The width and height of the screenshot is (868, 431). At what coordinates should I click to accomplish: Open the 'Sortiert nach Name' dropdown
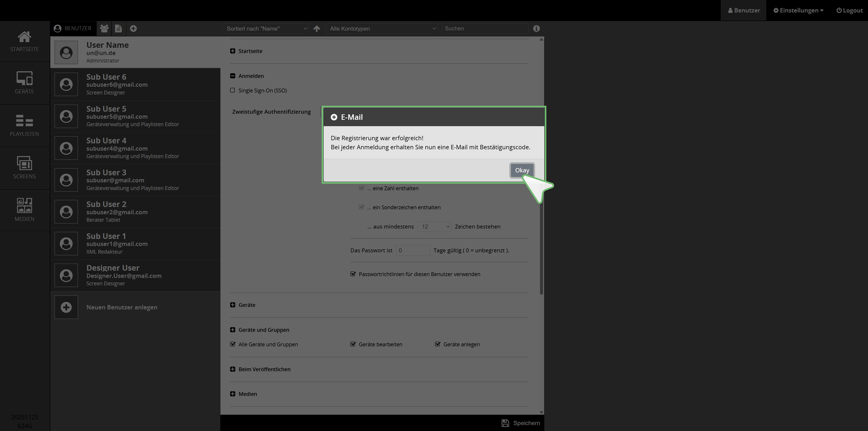coord(266,28)
